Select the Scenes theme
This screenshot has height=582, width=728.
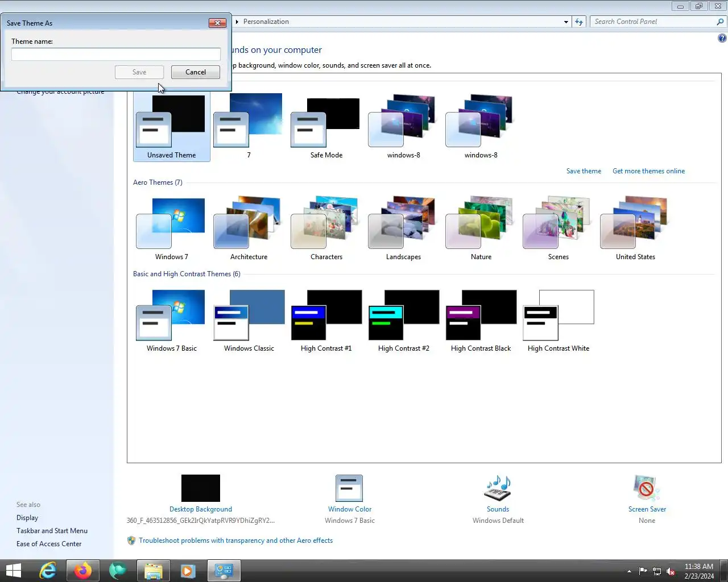pyautogui.click(x=558, y=228)
